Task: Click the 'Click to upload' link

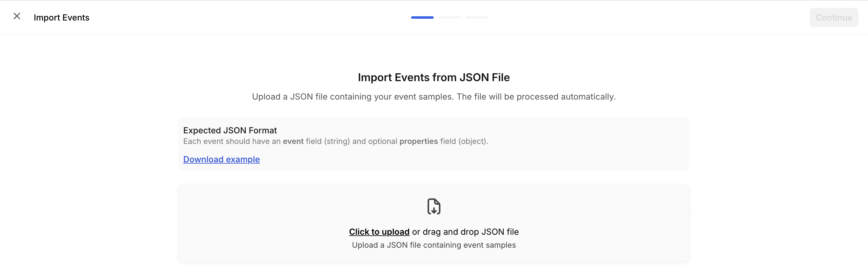Action: click(x=379, y=232)
